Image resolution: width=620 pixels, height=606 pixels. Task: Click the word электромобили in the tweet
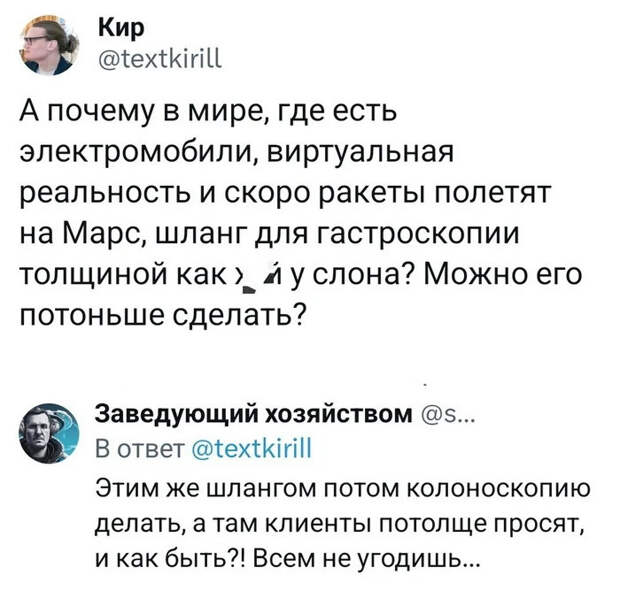click(139, 153)
